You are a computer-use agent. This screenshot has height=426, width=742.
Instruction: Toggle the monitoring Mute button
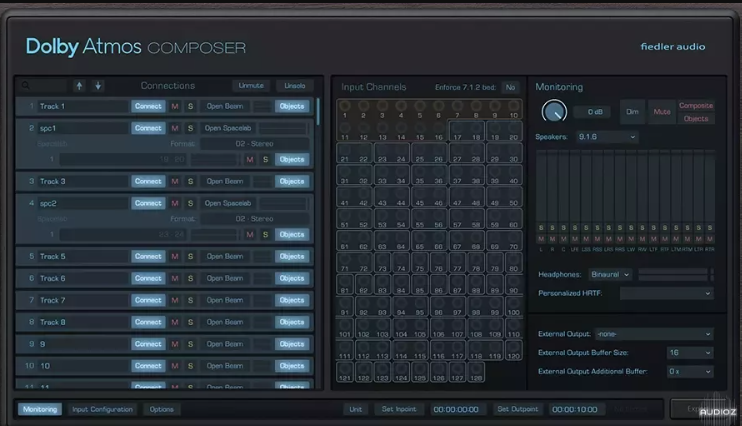[x=662, y=112]
